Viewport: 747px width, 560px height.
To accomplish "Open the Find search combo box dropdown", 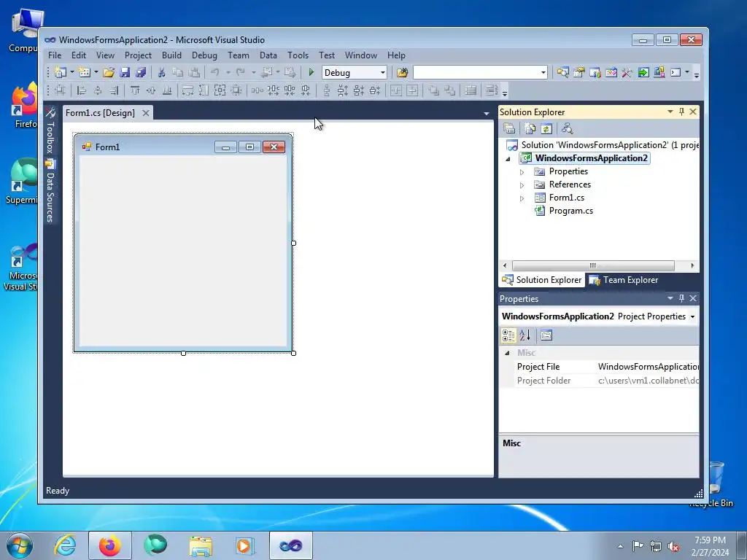I will pos(543,72).
